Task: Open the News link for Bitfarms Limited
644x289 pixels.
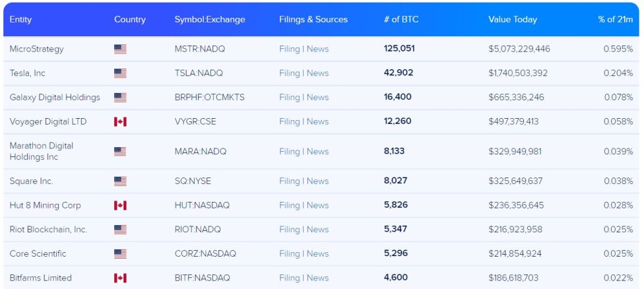Action: 318,278
